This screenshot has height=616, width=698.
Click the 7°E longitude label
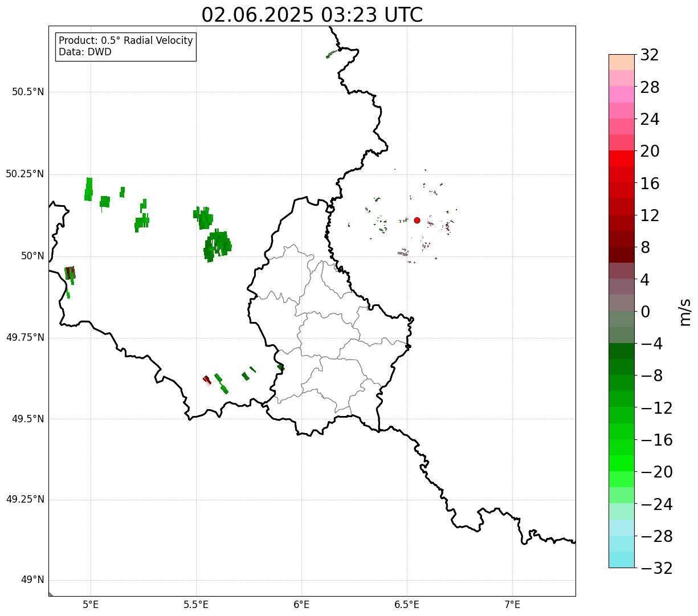coord(512,605)
